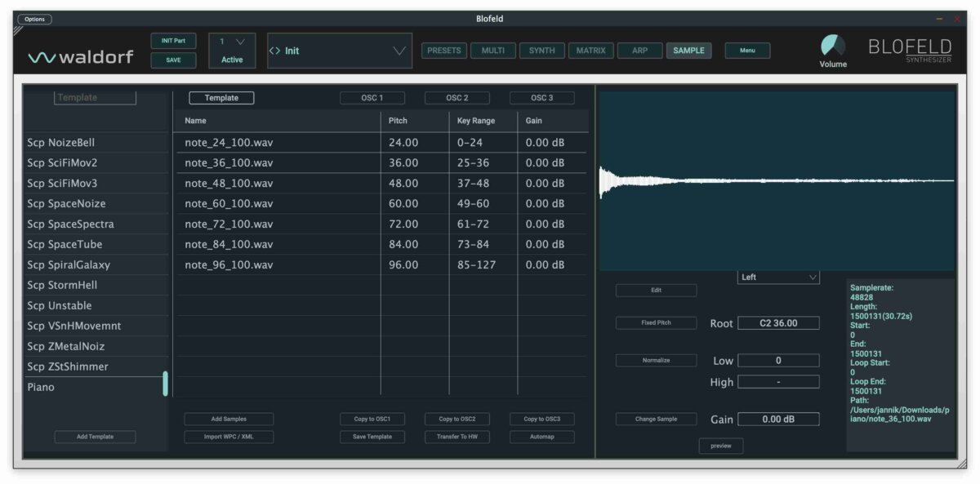
Task: Open the Active part number dropdown
Action: pos(232,39)
